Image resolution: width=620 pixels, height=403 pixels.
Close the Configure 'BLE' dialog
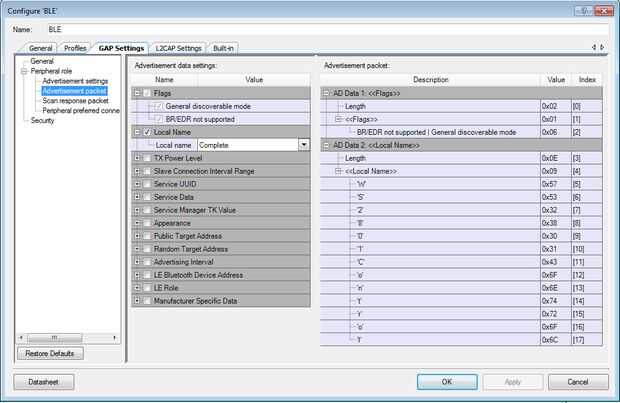tap(603, 11)
